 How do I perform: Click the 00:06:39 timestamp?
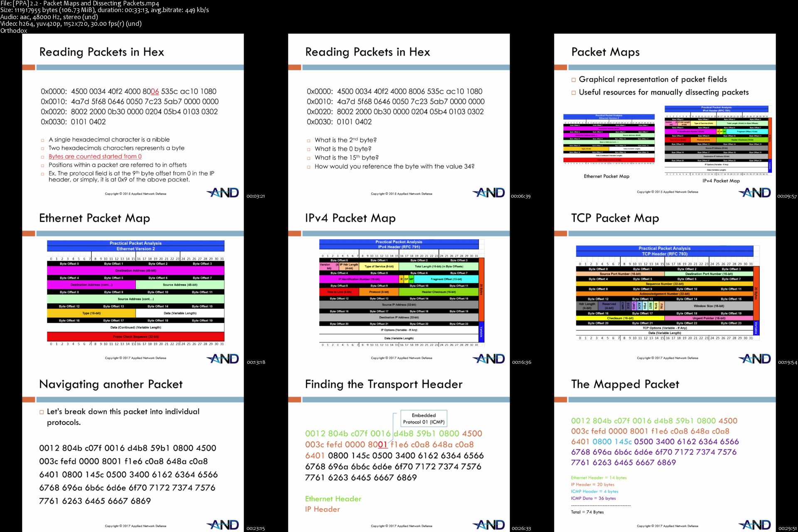[521, 196]
